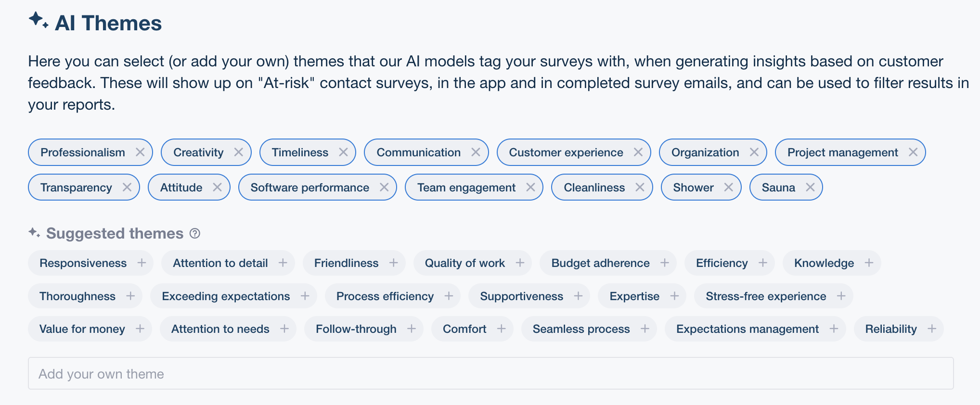
Task: Remove the Creativity theme tag
Action: pos(238,152)
